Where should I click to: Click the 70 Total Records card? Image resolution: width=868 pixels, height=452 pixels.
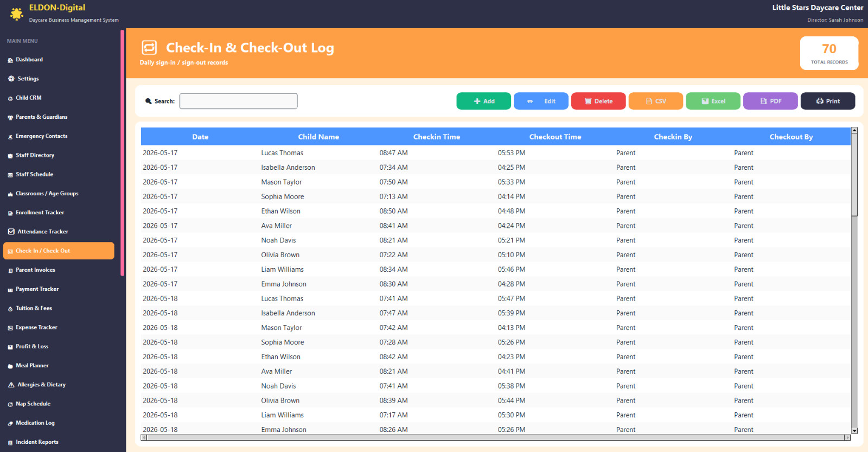coord(829,53)
